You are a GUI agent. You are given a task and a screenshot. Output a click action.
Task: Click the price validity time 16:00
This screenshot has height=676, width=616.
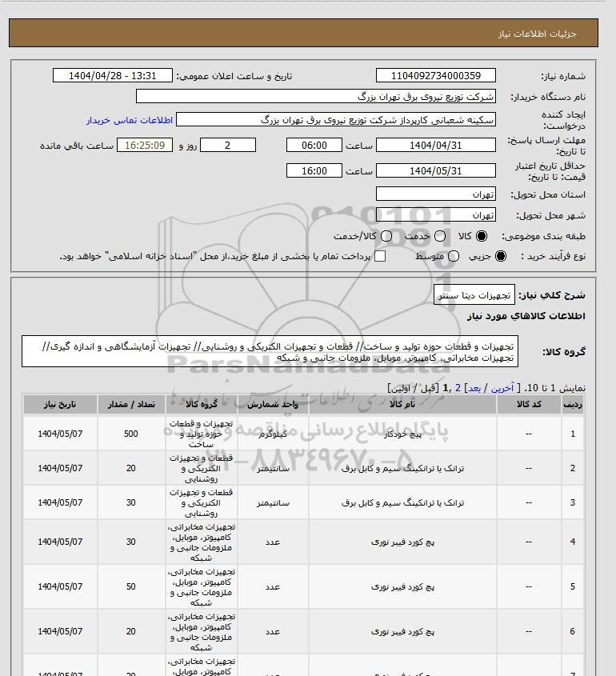[x=314, y=170]
